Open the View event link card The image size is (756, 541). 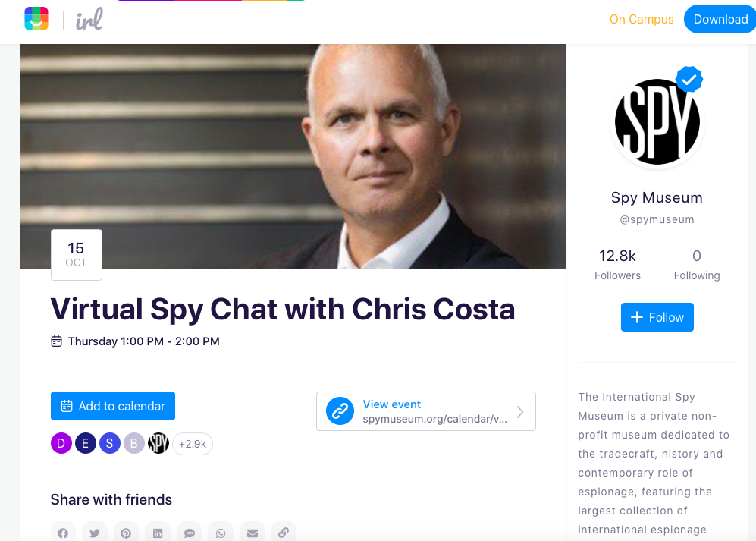[425, 411]
